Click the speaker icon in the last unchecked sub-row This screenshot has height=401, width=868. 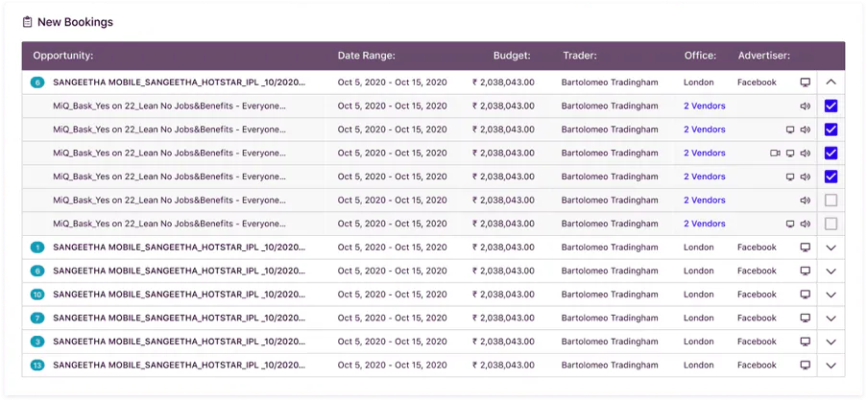pos(806,224)
